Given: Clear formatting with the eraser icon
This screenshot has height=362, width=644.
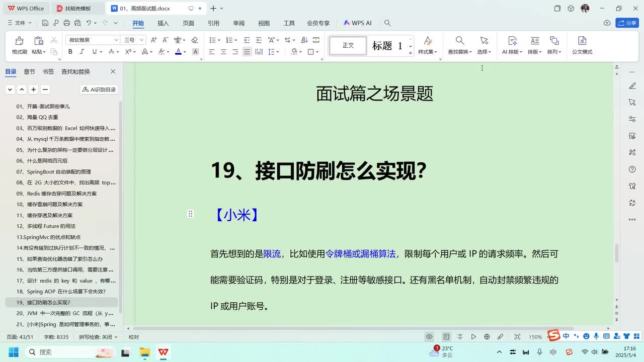Looking at the screenshot, I should click(x=195, y=40).
